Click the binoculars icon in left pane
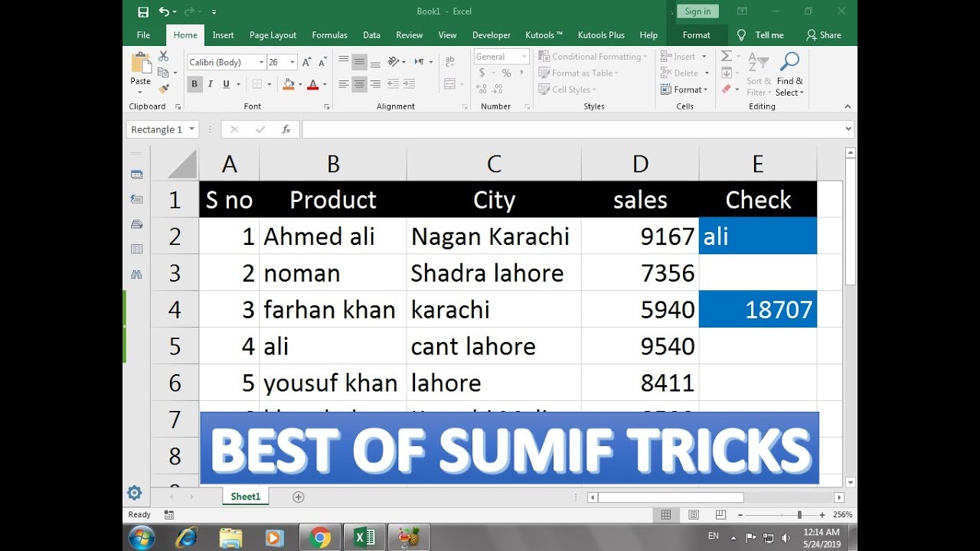Screen dimensions: 980x551 137,274
